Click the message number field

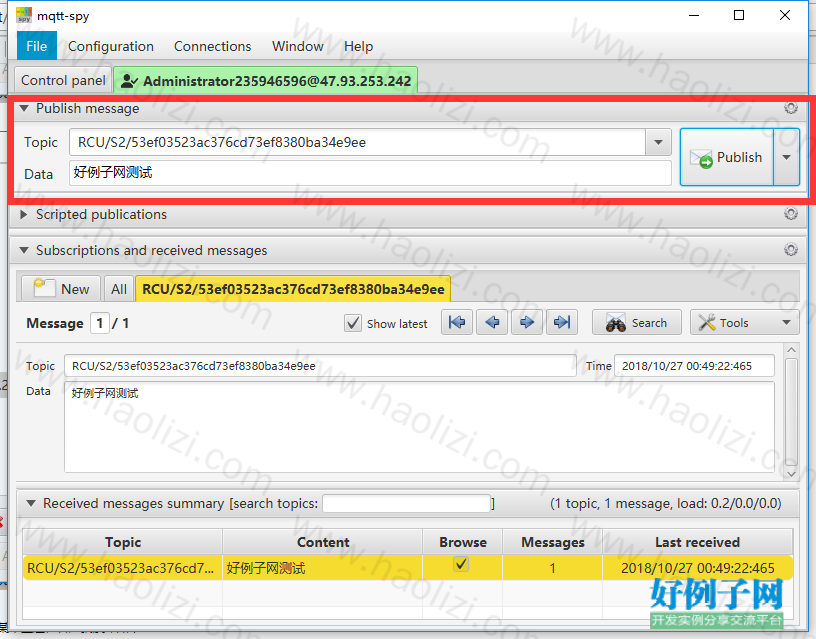pyautogui.click(x=99, y=323)
